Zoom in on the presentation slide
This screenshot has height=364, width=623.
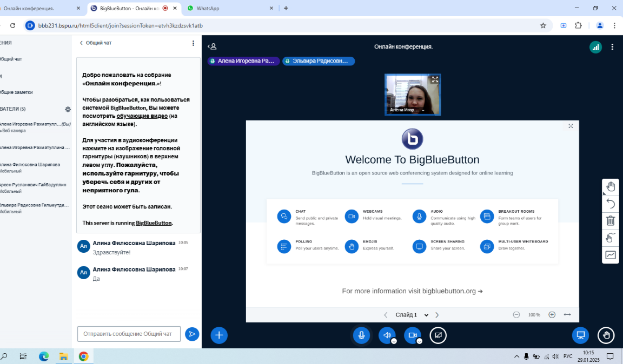point(552,315)
